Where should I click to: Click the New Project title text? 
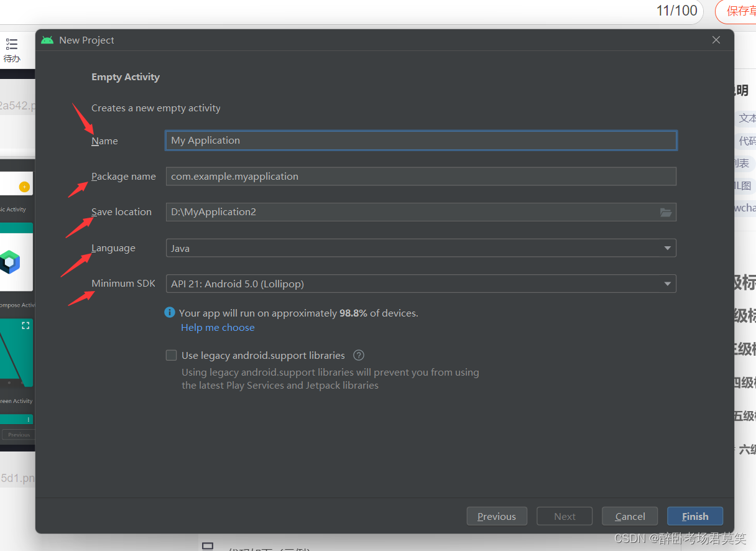[86, 40]
